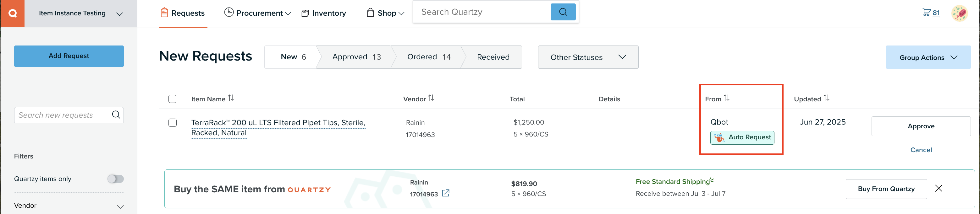This screenshot has height=214, width=980.
Task: Click the Details column header
Action: click(x=609, y=99)
